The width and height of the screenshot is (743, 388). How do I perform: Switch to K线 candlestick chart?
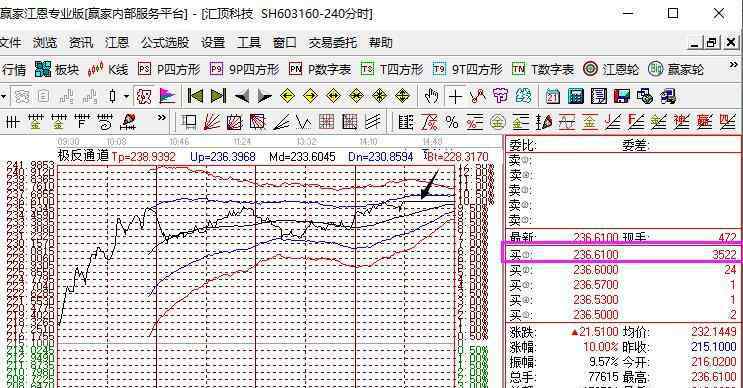(108, 70)
